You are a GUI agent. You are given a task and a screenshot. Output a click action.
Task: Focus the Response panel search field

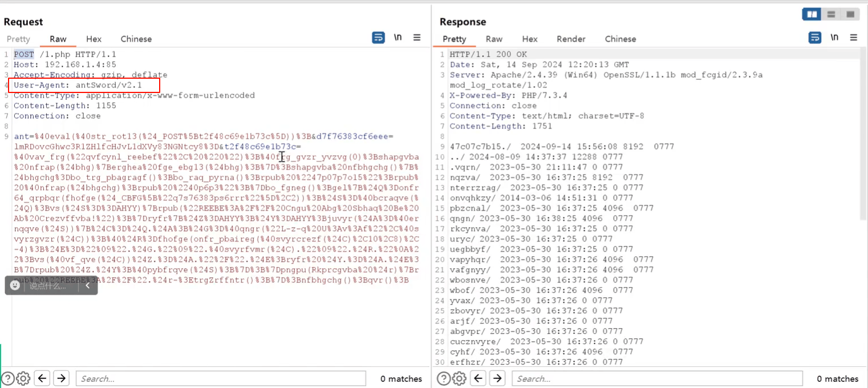pyautogui.click(x=657, y=378)
